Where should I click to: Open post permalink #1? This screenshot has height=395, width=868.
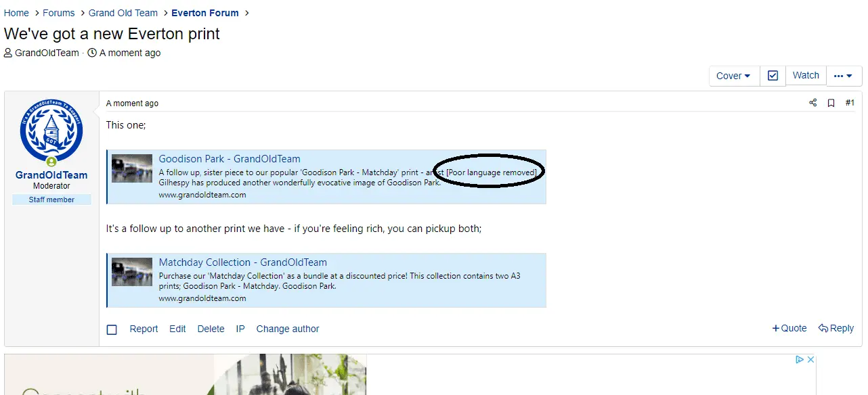[x=850, y=103]
